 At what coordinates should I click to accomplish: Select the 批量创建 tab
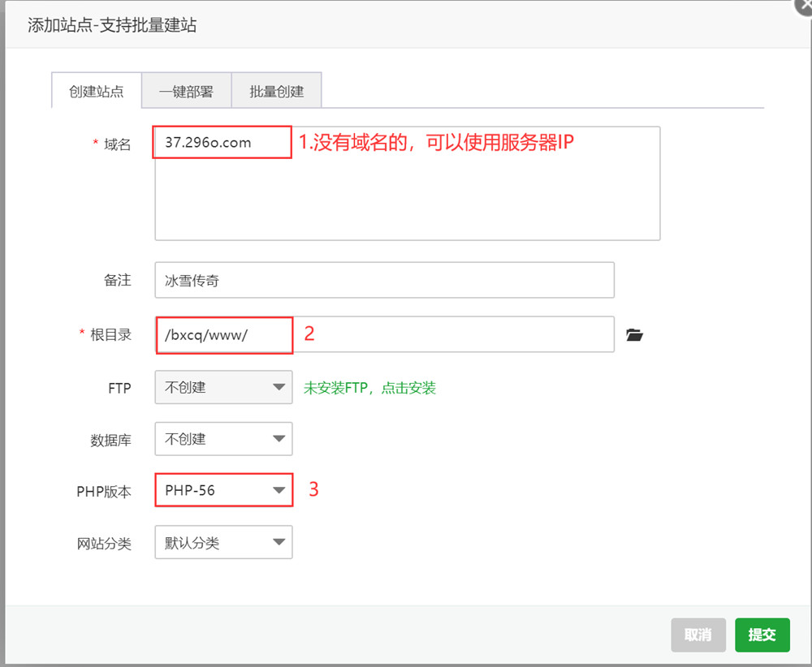277,91
